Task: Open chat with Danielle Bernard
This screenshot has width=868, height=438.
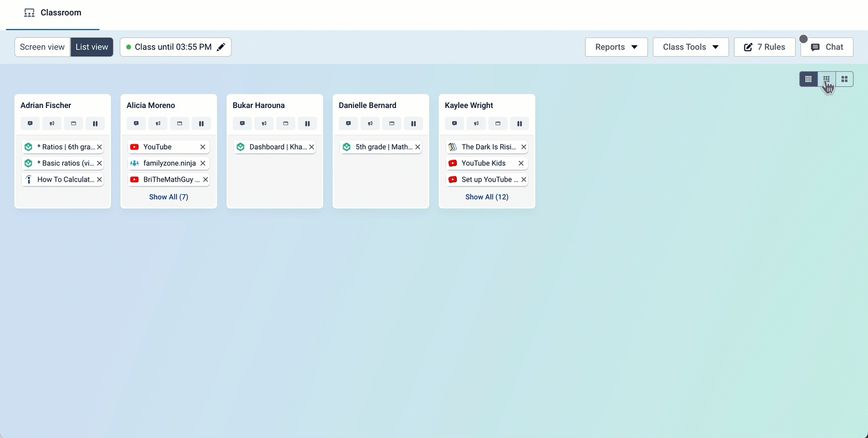Action: pyautogui.click(x=348, y=124)
